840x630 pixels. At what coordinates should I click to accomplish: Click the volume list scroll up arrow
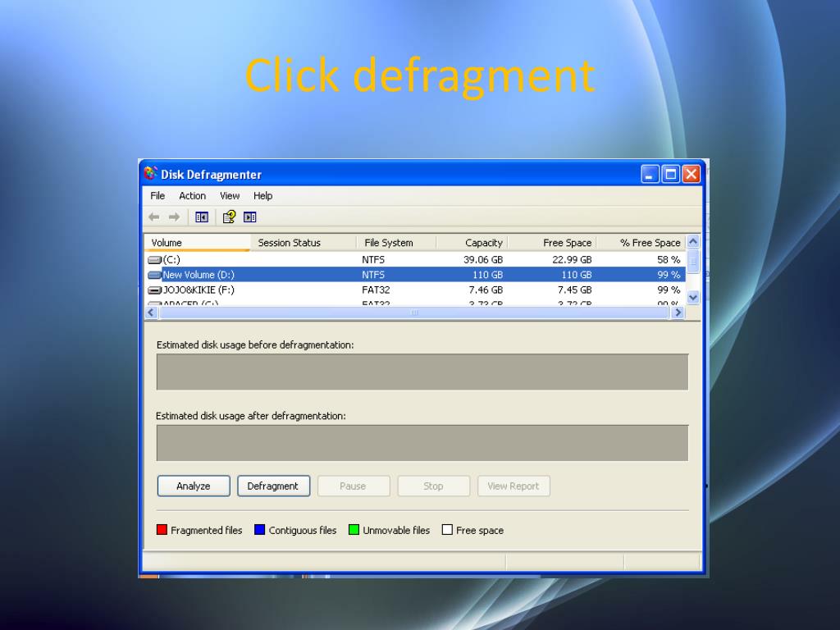coord(692,242)
